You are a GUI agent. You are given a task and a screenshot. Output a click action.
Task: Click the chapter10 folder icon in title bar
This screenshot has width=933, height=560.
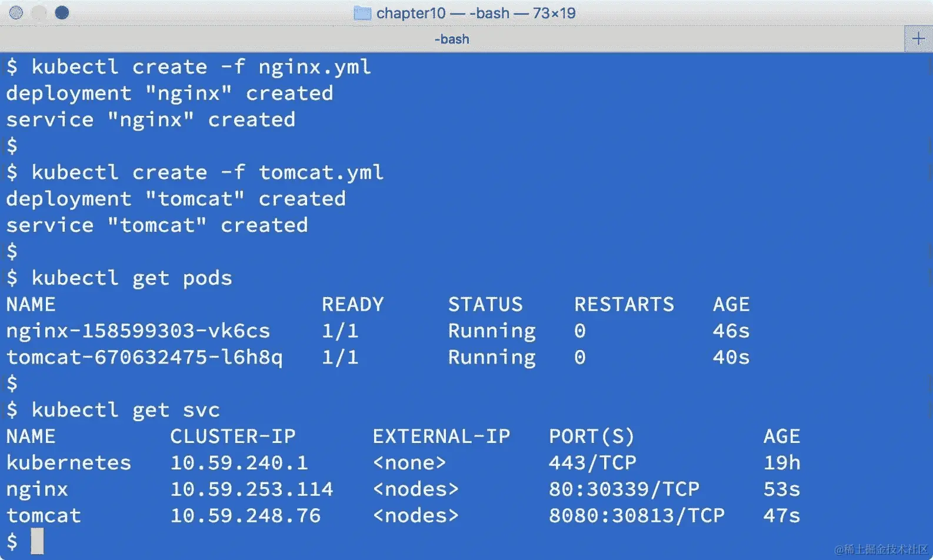362,13
